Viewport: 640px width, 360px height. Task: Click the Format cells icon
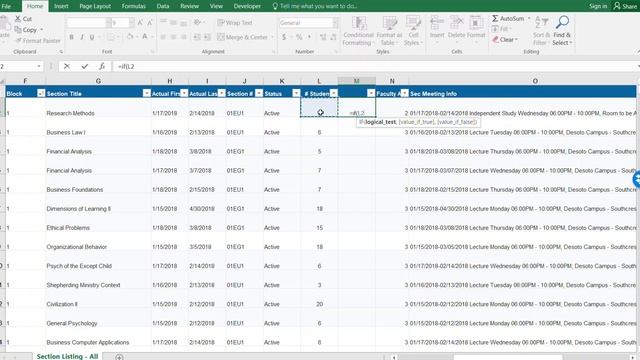476,23
